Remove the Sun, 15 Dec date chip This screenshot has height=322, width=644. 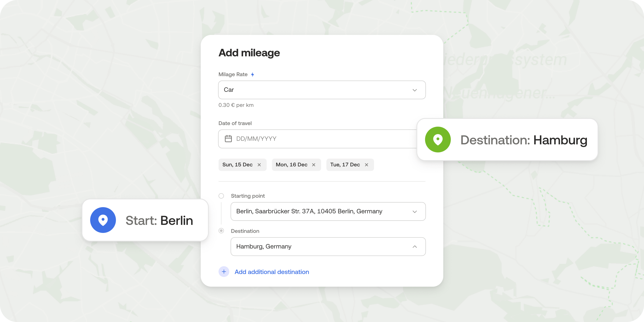[259, 165]
